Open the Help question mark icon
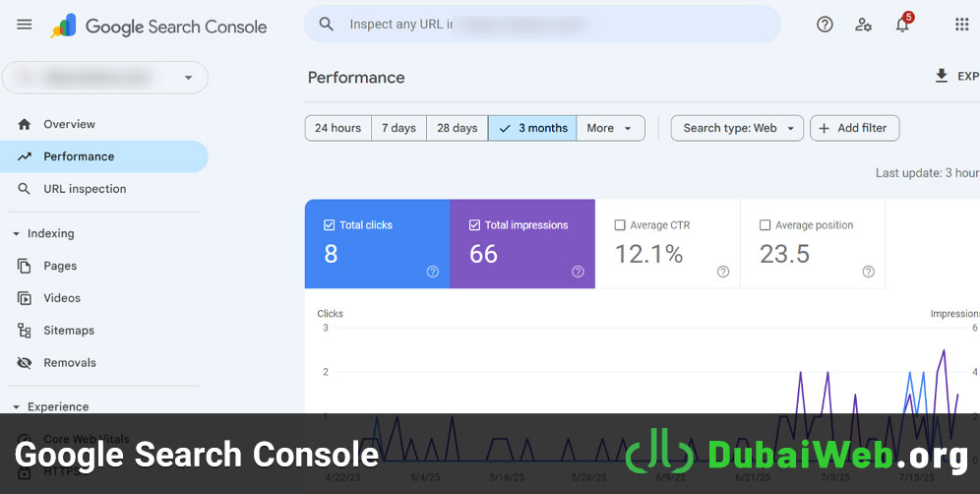 click(825, 25)
